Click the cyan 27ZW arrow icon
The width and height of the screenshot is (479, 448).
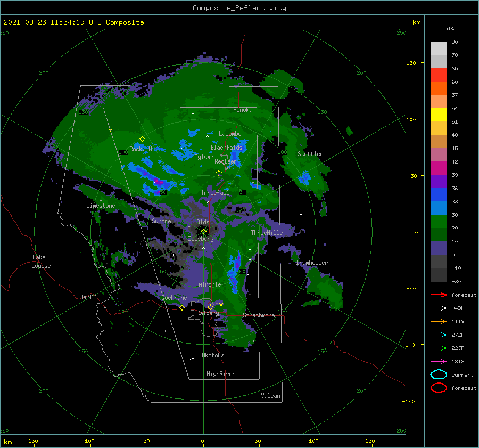tap(439, 335)
